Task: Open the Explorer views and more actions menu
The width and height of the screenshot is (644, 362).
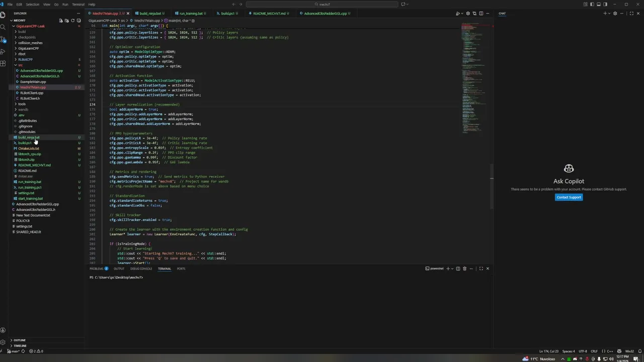Action: tap(78, 14)
